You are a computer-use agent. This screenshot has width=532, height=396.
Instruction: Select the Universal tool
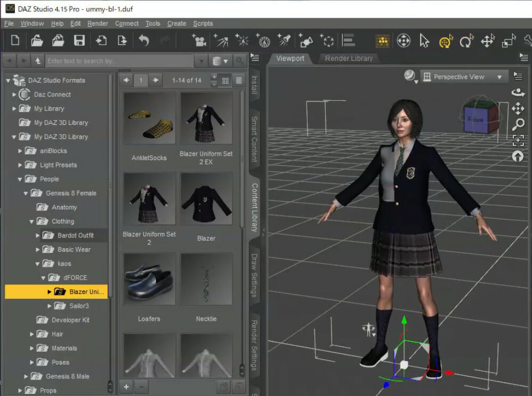(446, 41)
